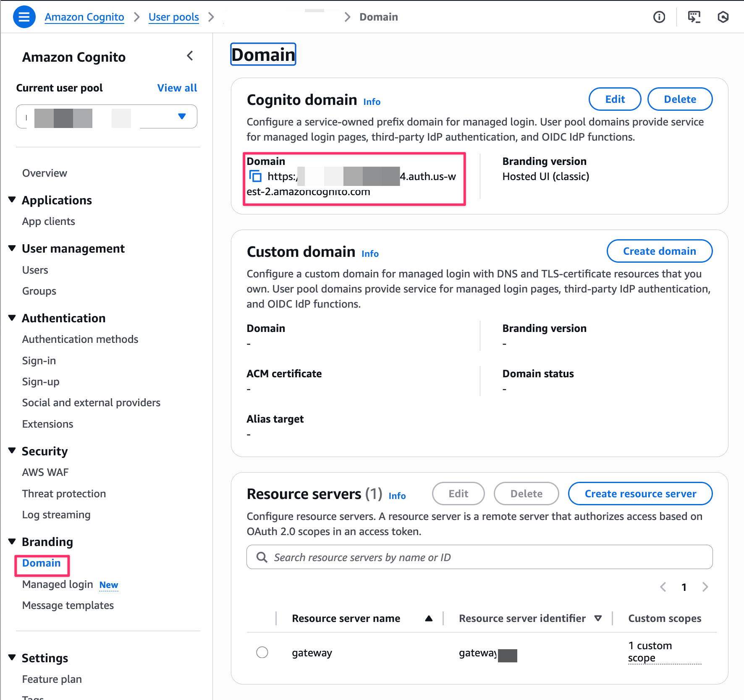744x700 pixels.
Task: Open Overview in the sidebar
Action: coord(45,173)
